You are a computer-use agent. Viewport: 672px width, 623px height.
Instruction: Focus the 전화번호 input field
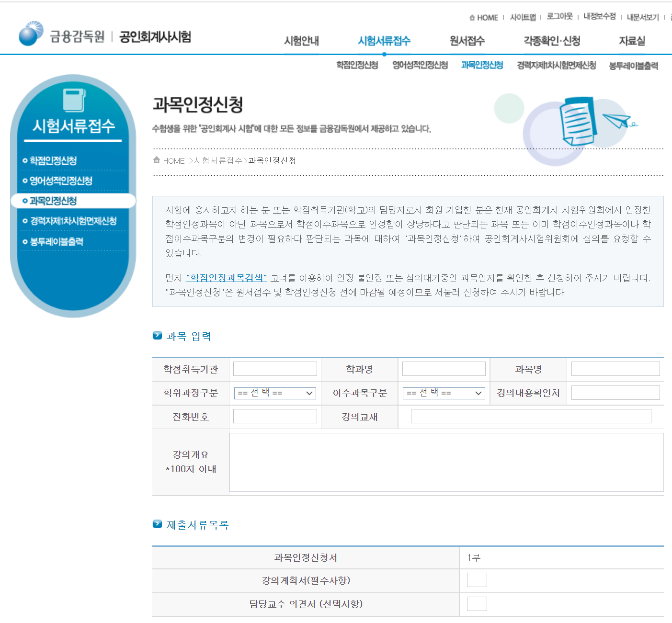click(x=275, y=416)
